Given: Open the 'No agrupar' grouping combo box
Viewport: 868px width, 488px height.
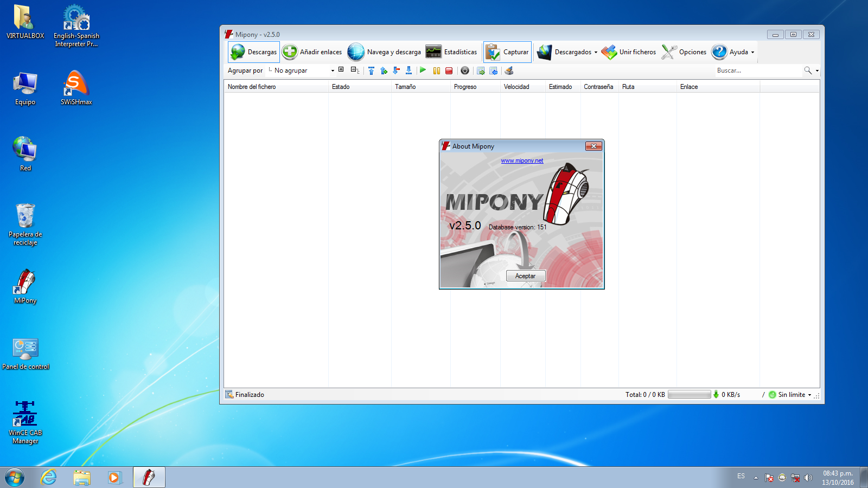Looking at the screenshot, I should tap(302, 70).
